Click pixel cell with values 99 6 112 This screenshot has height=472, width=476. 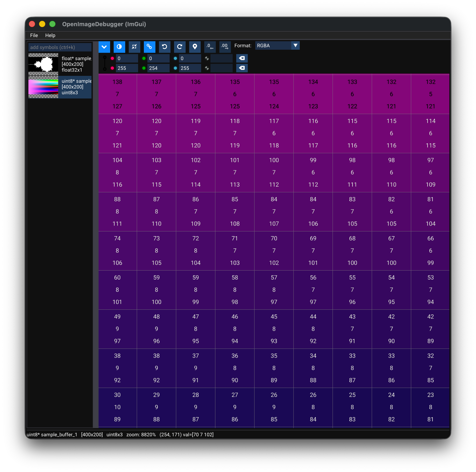coord(313,172)
